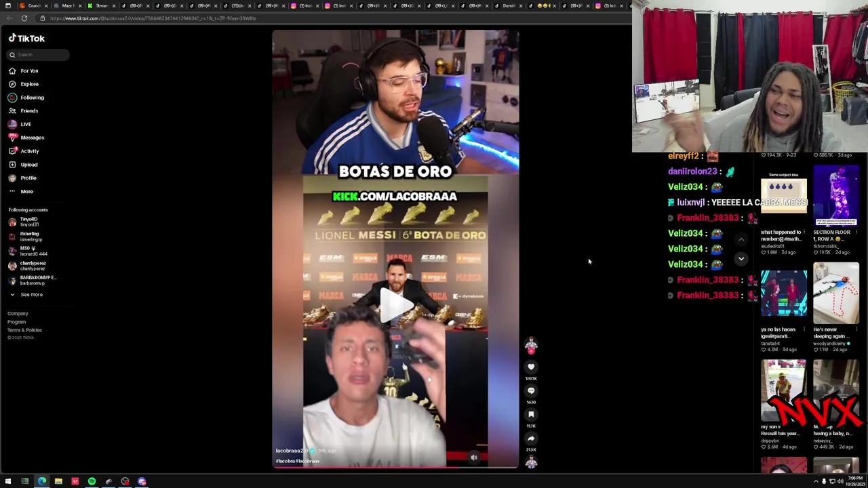
Task: Open 'my son' Russell video thumbnail
Action: click(784, 390)
